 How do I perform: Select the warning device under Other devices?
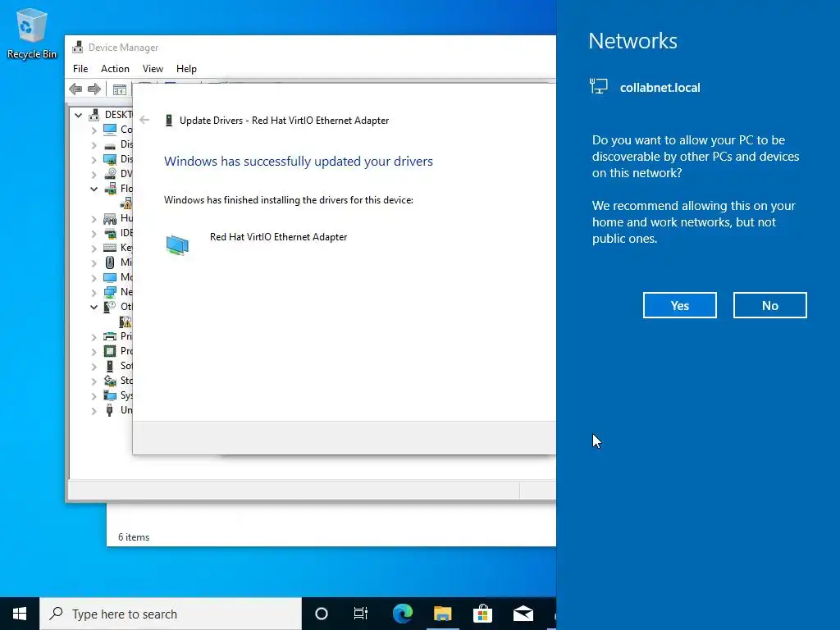click(x=126, y=322)
